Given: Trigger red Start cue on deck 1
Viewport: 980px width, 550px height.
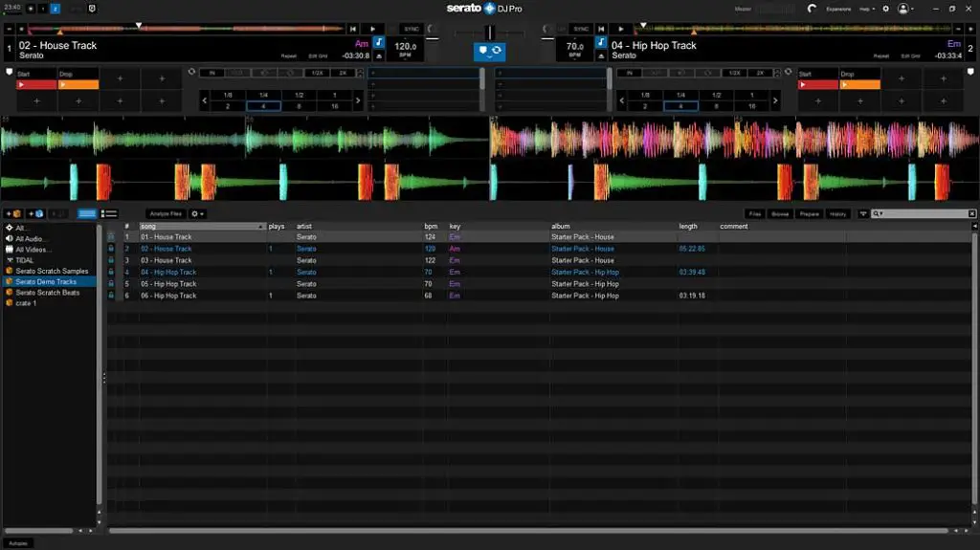Looking at the screenshot, I should click(x=36, y=84).
